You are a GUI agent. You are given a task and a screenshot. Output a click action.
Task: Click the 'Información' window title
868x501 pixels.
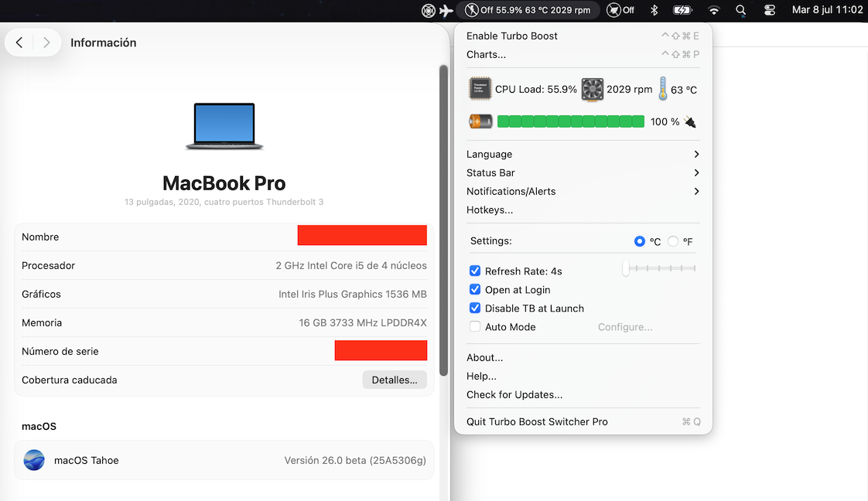[x=104, y=43]
